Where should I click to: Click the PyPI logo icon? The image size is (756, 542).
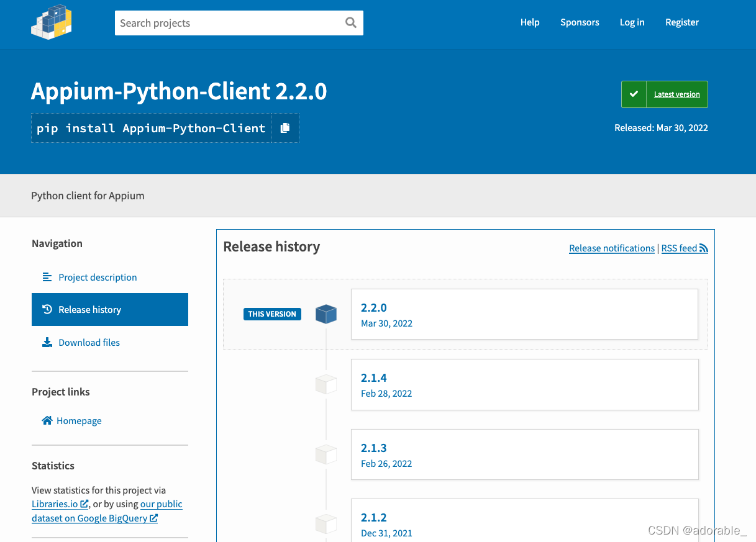pos(52,22)
